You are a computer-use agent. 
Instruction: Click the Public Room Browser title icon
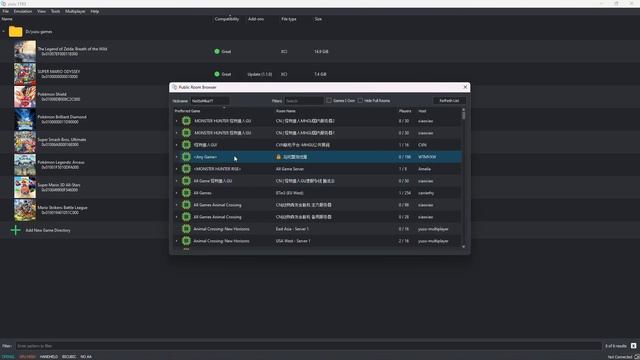click(174, 87)
